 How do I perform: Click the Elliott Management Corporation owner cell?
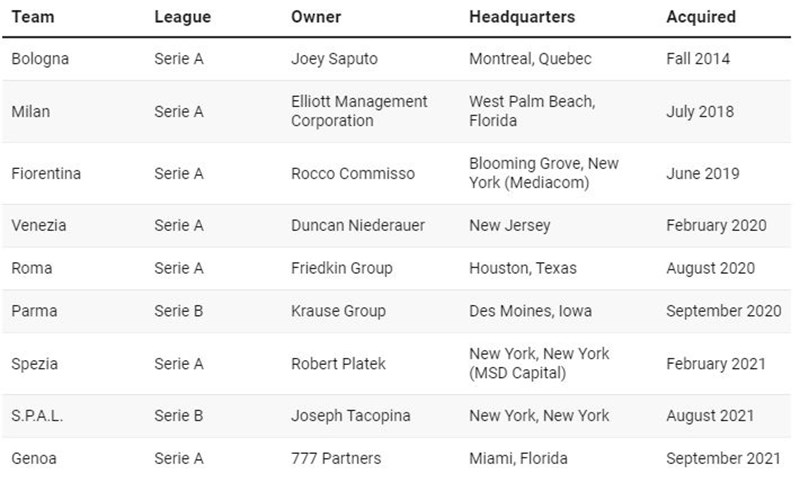[359, 111]
